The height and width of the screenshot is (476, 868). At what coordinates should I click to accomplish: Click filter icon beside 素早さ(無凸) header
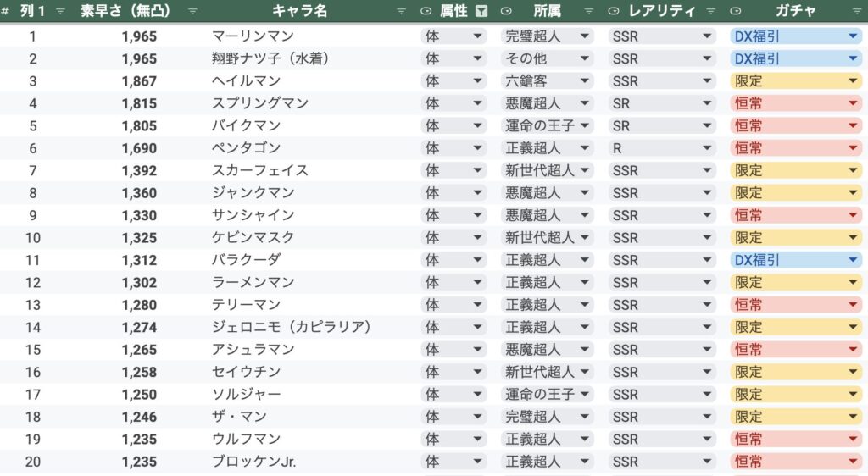click(192, 11)
